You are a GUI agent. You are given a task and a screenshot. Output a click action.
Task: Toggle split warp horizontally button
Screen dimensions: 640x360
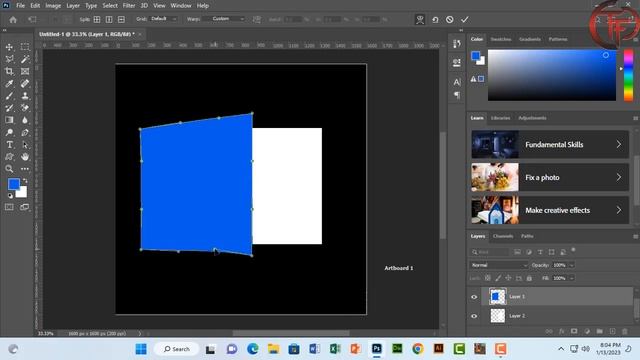(121, 19)
